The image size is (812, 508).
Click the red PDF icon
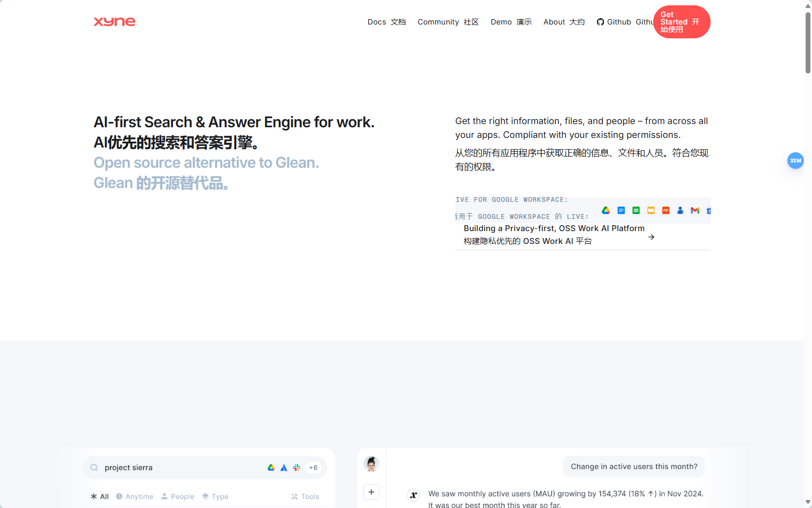pyautogui.click(x=666, y=210)
